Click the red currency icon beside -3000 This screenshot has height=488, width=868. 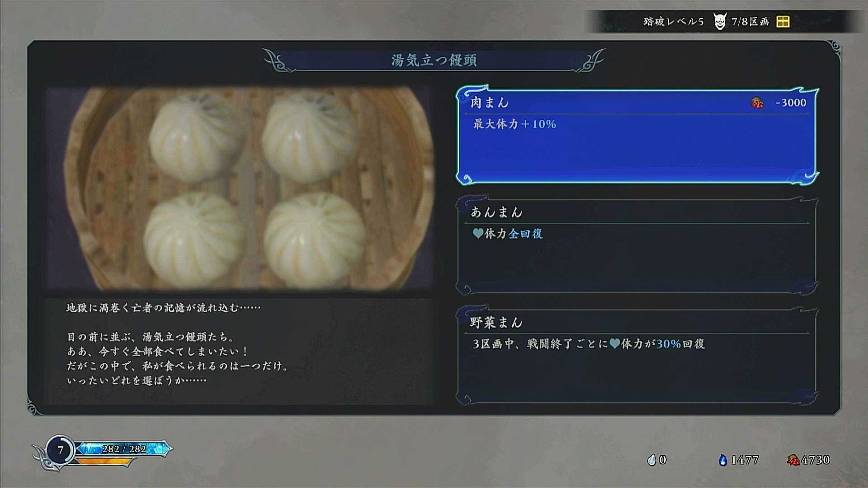[757, 103]
